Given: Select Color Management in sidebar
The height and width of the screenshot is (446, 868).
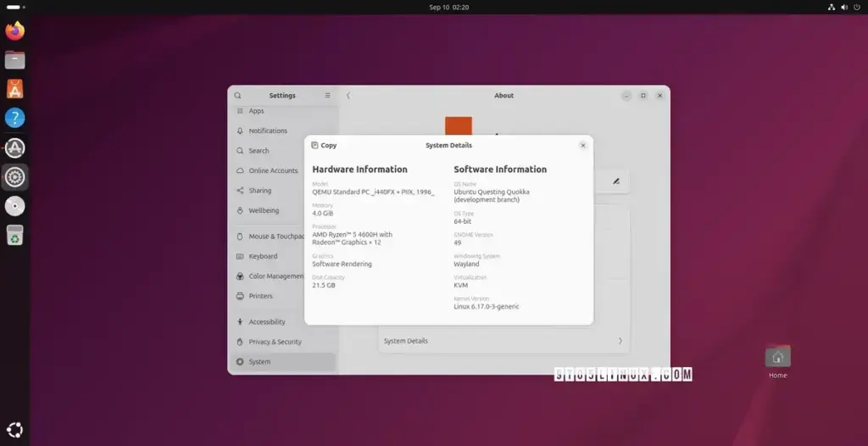Looking at the screenshot, I should point(282,276).
